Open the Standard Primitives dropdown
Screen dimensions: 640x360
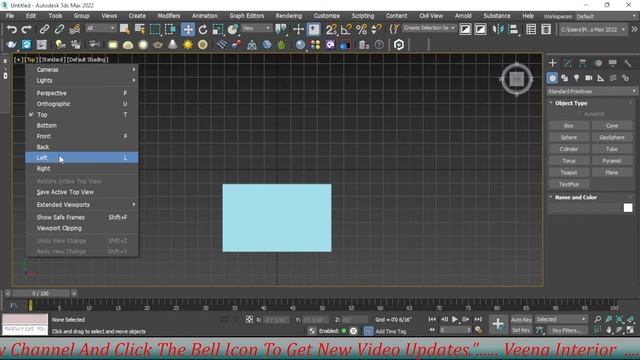(x=592, y=91)
